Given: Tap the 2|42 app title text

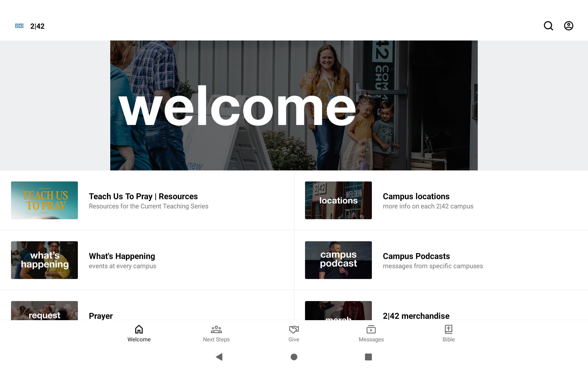Looking at the screenshot, I should tap(37, 26).
